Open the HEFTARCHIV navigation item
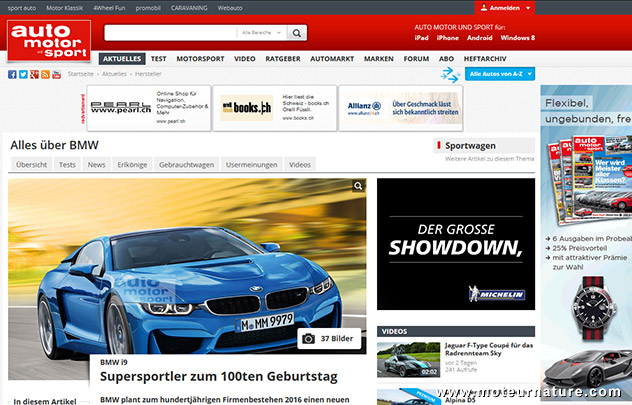The height and width of the screenshot is (405, 632). pyautogui.click(x=485, y=59)
